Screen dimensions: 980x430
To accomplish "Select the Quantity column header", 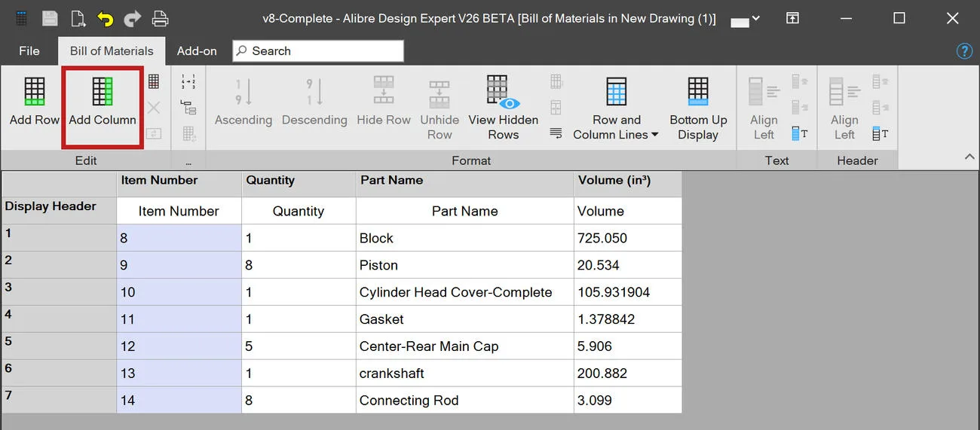I will click(x=299, y=184).
